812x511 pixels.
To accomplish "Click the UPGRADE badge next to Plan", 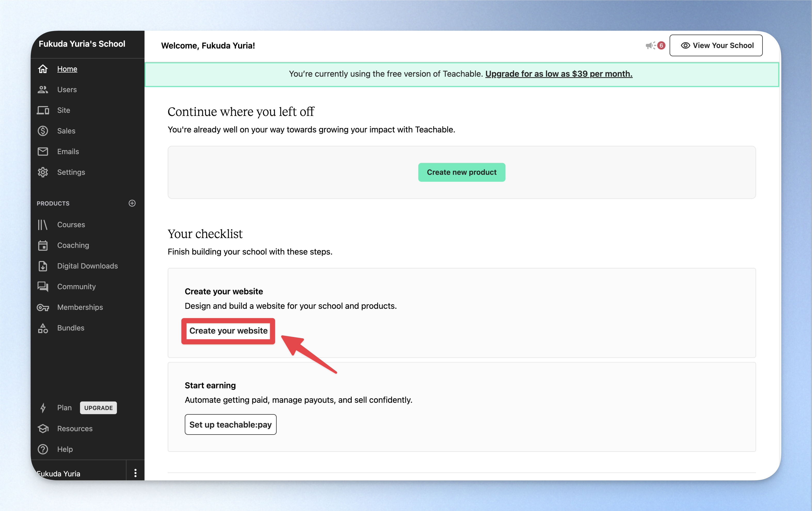I will (99, 408).
